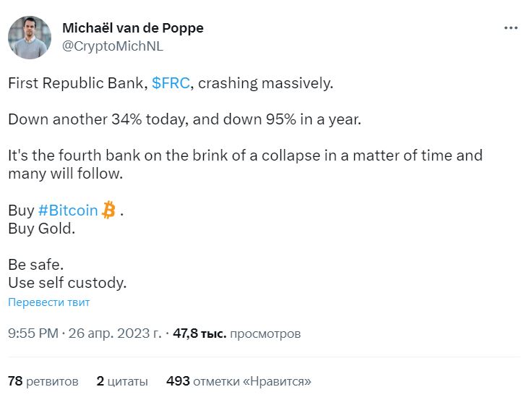532x400 pixels.
Task: Open the 493 отметки «Нравится» list
Action: coord(239,380)
